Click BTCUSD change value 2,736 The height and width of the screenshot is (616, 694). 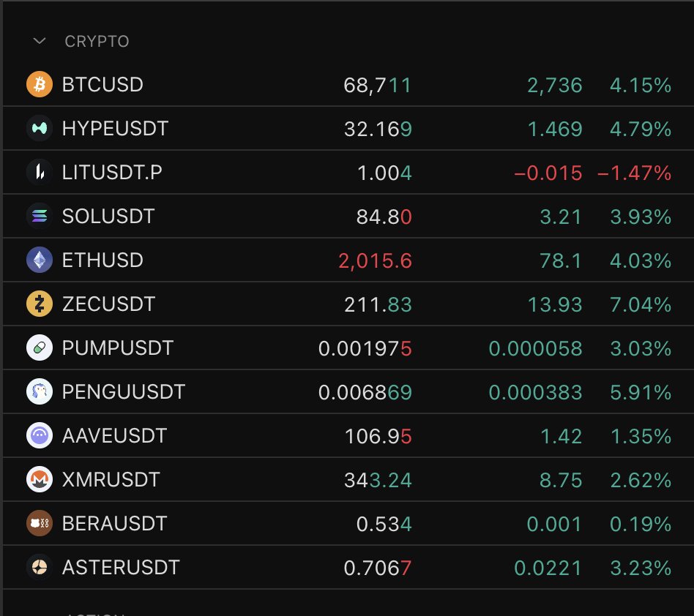555,86
